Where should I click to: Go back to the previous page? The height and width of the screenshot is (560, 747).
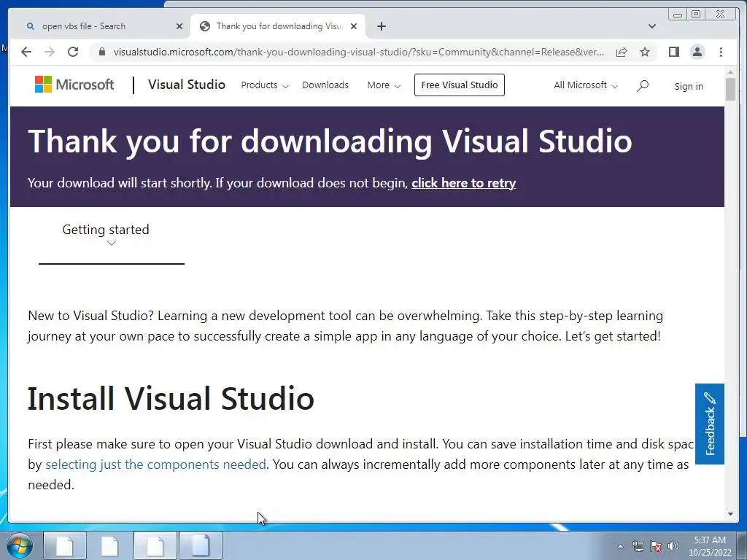pyautogui.click(x=26, y=52)
